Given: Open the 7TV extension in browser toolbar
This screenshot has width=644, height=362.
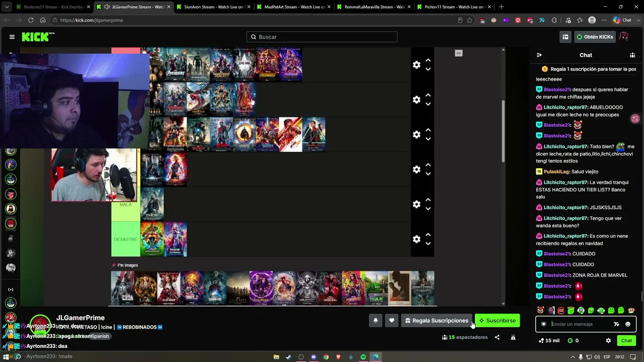Looking at the screenshot, I should [542, 20].
